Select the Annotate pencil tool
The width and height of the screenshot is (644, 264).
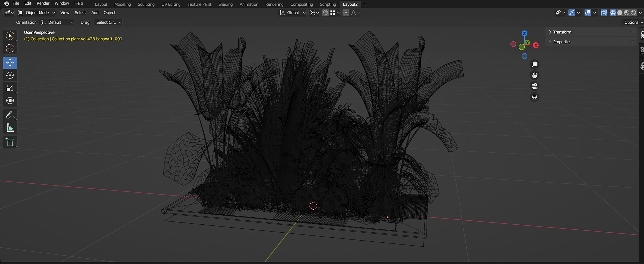click(10, 115)
